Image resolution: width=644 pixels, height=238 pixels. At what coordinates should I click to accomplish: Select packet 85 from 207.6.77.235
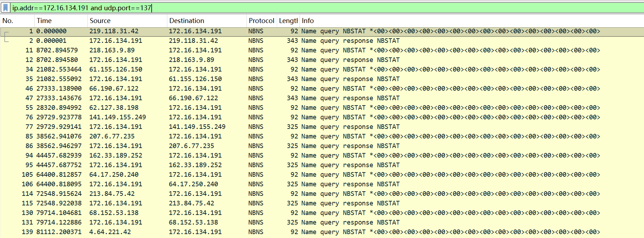tap(322, 136)
